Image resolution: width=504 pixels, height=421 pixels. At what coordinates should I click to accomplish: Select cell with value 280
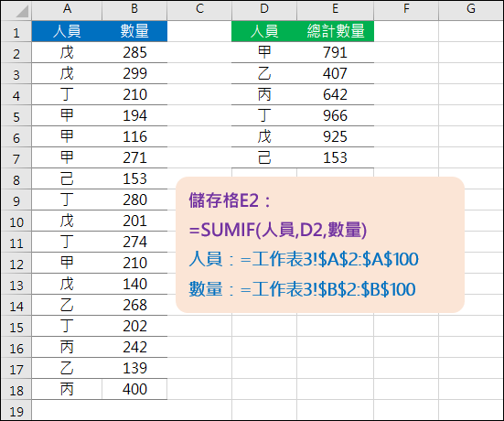tap(134, 200)
